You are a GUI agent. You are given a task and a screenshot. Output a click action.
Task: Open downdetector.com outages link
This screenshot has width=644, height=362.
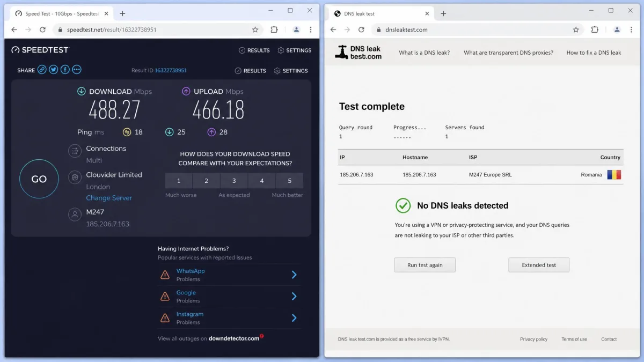234,338
